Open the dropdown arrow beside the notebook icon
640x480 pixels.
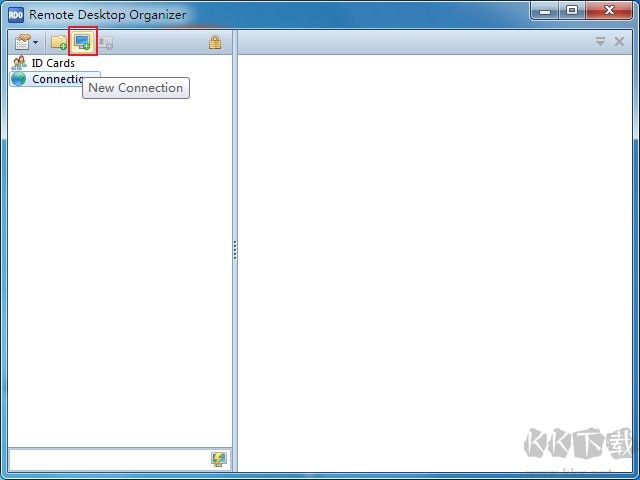coord(36,43)
